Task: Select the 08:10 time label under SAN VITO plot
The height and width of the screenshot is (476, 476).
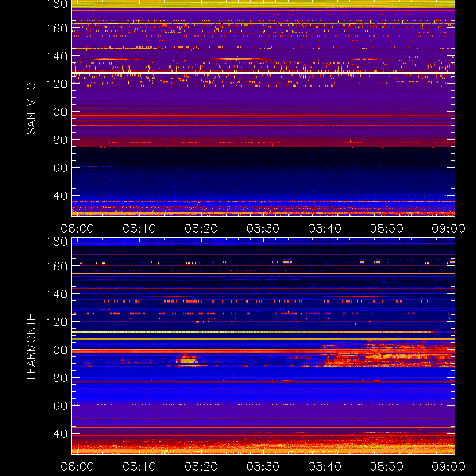Action: [139, 228]
